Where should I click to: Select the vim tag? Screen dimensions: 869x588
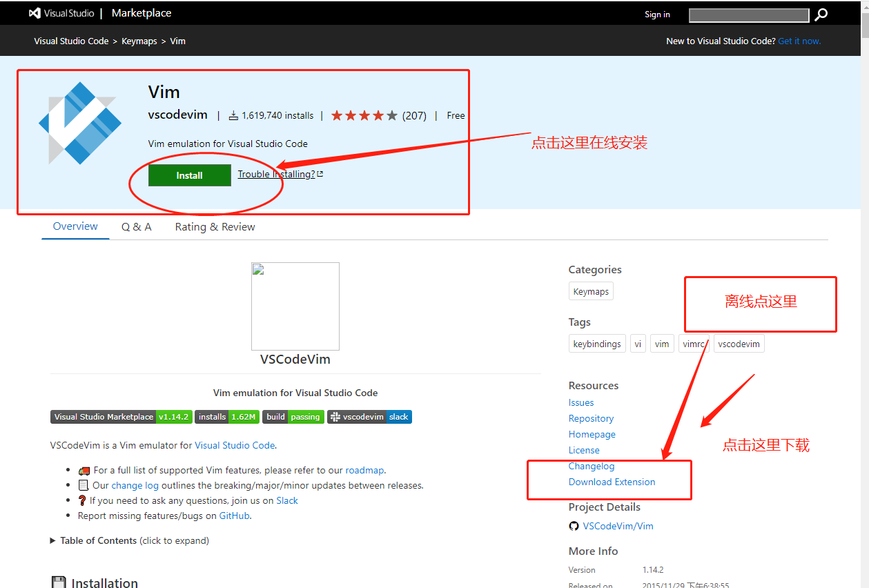[662, 344]
